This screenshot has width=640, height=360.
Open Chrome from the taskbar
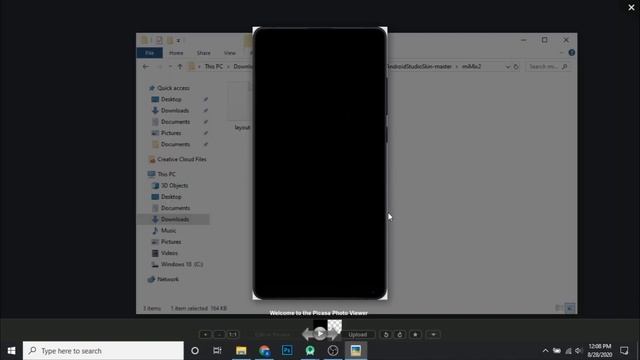click(264, 351)
